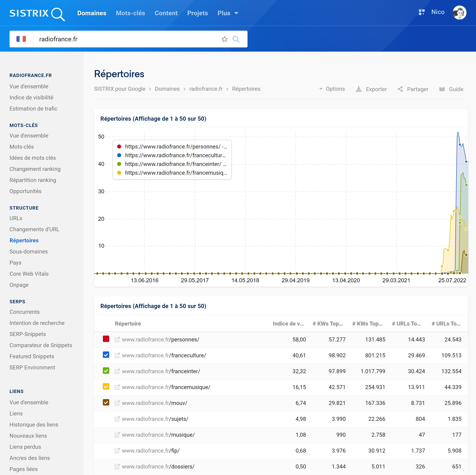Open external link icon for /franceinter/
This screenshot has height=475, width=476.
(117, 371)
